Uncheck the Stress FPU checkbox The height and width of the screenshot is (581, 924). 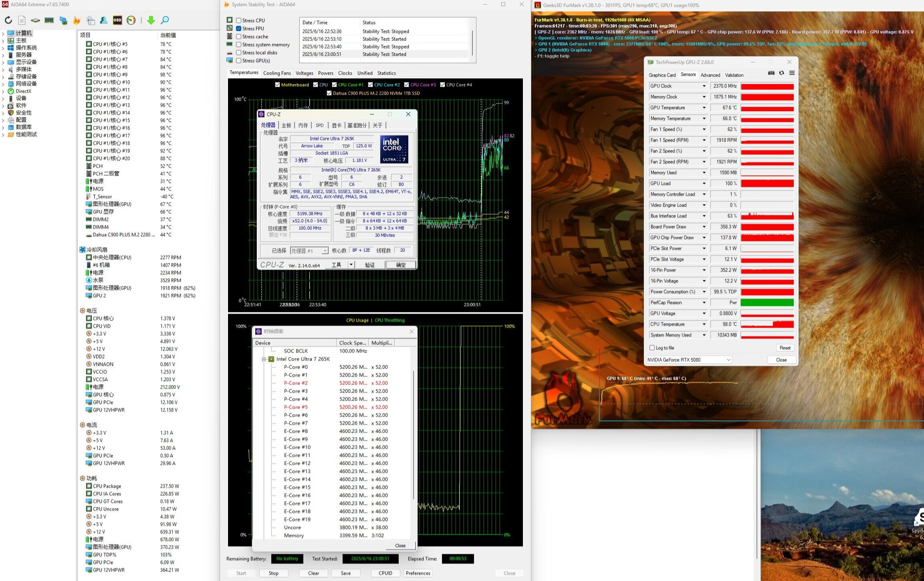coord(238,28)
